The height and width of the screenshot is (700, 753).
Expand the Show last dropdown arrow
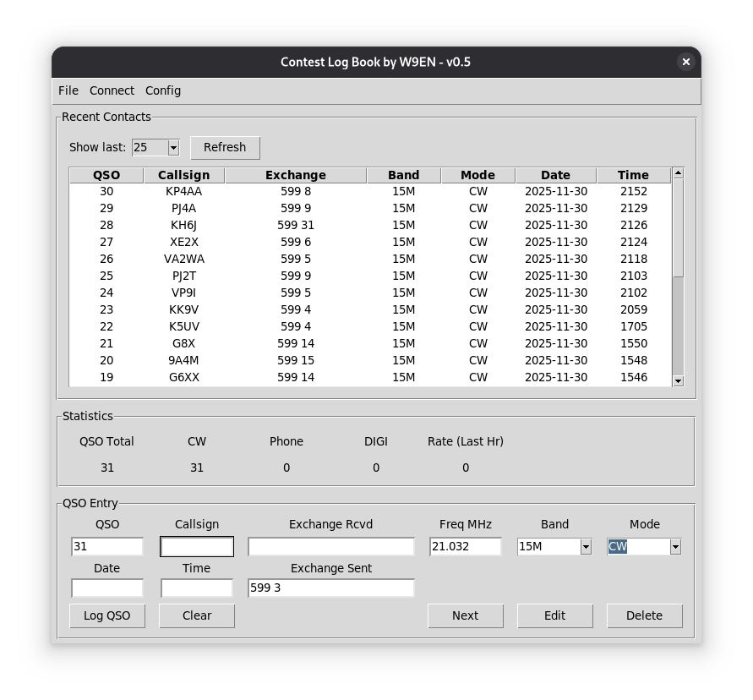coord(173,147)
